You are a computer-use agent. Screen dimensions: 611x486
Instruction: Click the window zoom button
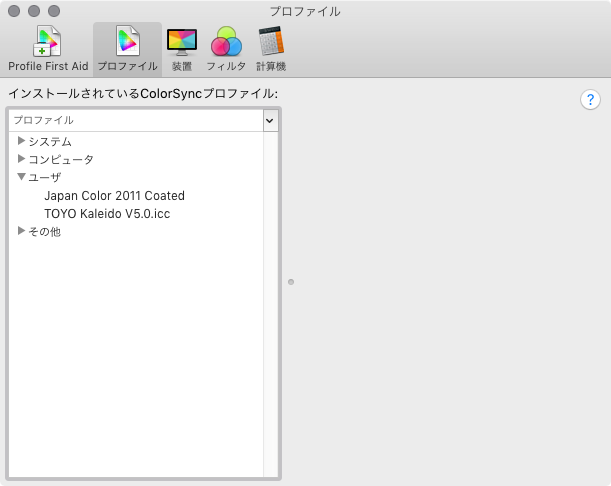click(54, 11)
